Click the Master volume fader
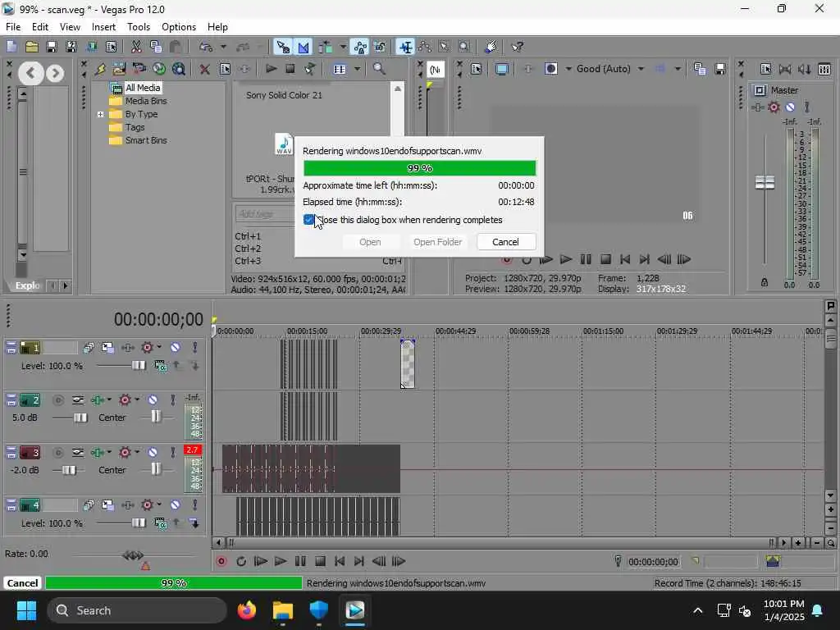 [765, 183]
